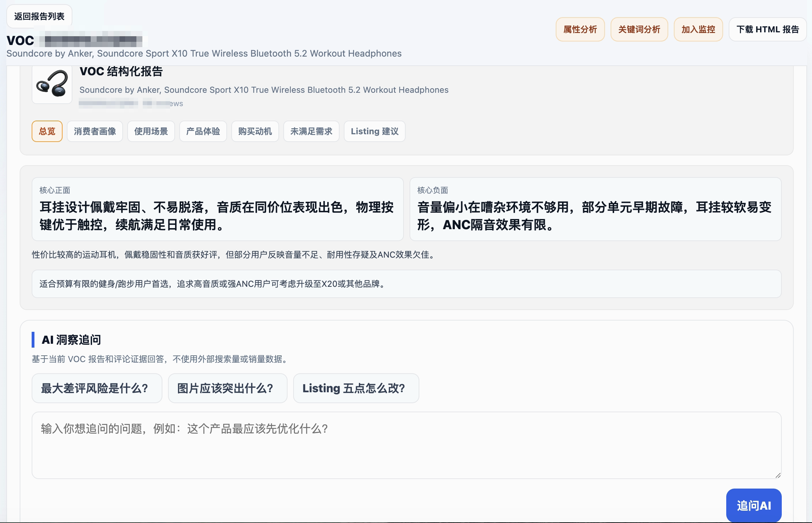This screenshot has width=812, height=523.
Task: Open the Listing 建议 tab
Action: point(375,131)
